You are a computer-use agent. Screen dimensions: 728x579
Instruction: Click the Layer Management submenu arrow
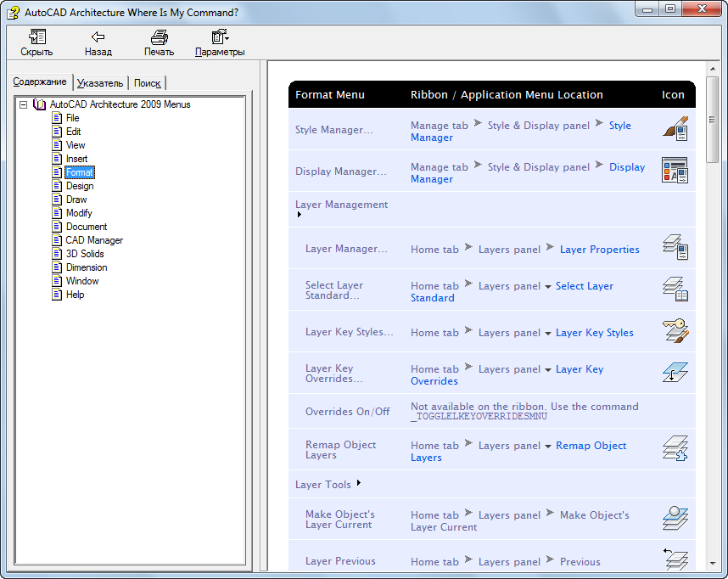pos(299,215)
